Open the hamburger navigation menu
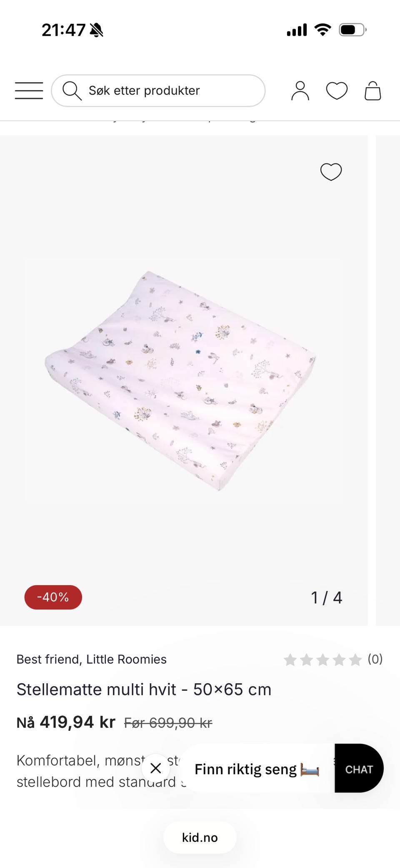Screen dimensions: 400x868 (x=29, y=91)
